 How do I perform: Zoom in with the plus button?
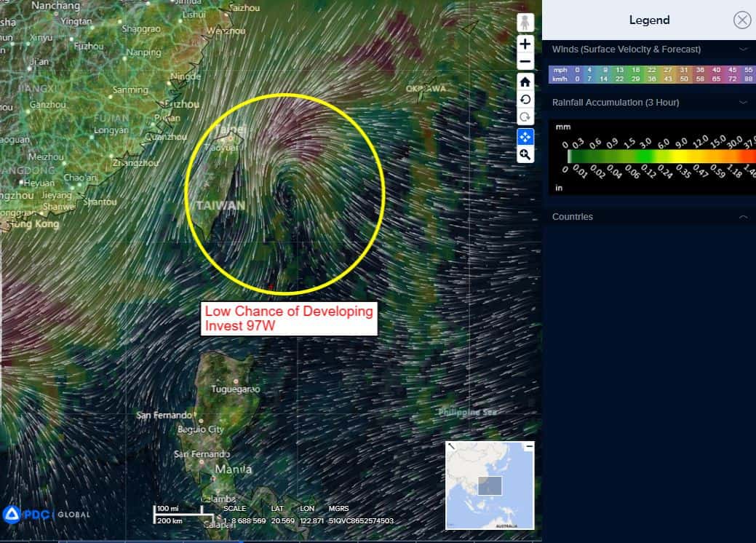point(525,44)
